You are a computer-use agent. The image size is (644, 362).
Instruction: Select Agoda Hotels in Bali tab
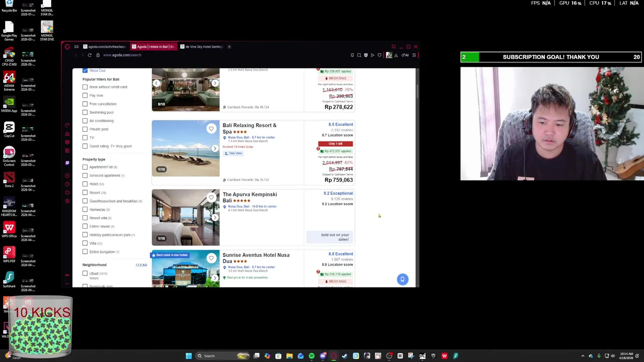point(153,47)
